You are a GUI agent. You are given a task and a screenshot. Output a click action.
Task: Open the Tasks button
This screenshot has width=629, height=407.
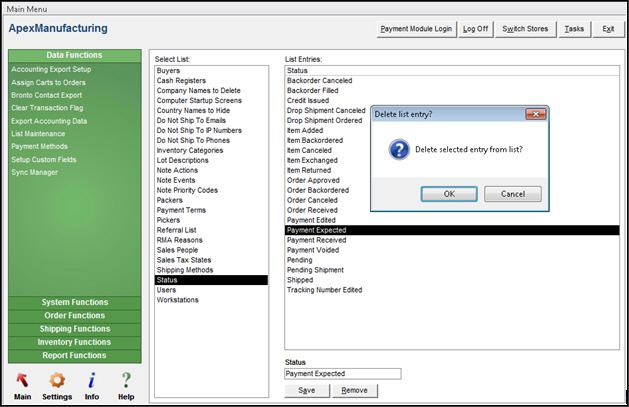tap(574, 29)
